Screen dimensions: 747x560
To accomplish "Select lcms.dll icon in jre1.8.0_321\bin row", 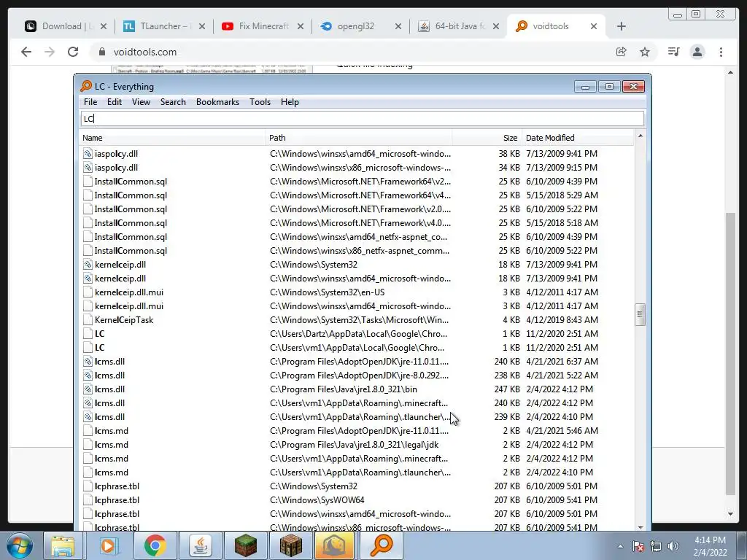I will tap(88, 389).
